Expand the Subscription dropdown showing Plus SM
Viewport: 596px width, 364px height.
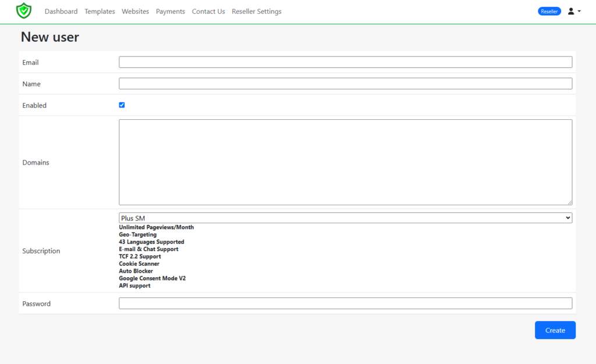pyautogui.click(x=346, y=218)
